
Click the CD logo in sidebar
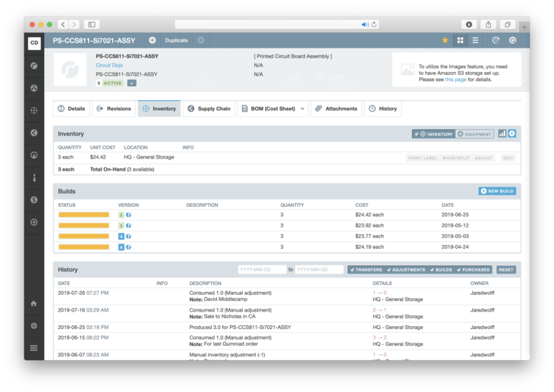[x=34, y=43]
